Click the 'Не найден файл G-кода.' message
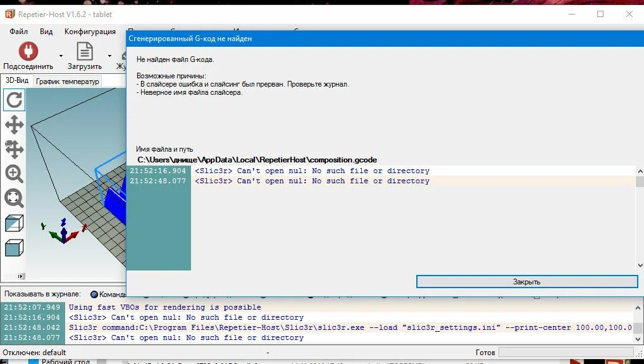644x364 pixels. 175,59
